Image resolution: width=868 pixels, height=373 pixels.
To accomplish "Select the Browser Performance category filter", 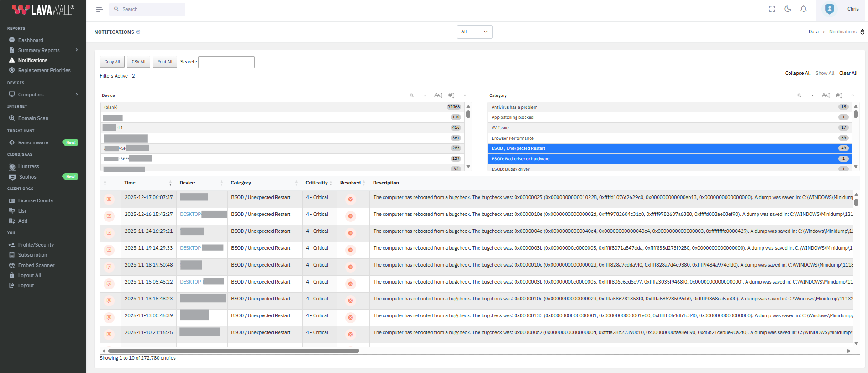I will [513, 138].
